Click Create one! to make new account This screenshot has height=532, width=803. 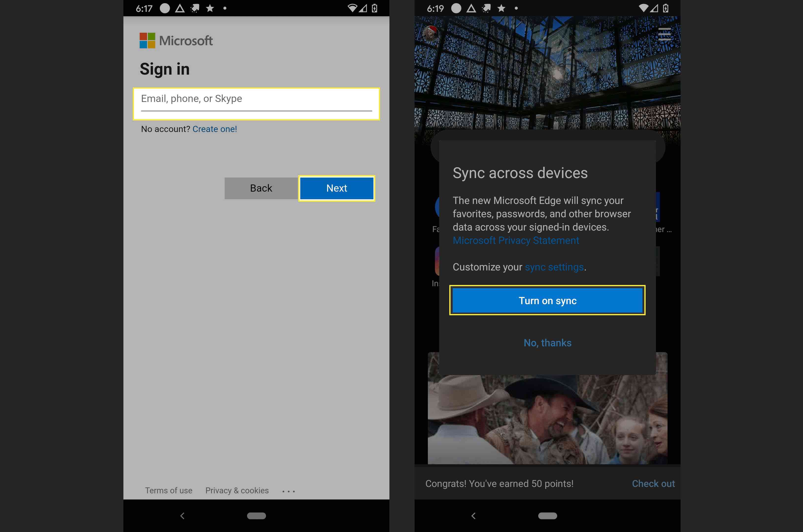point(215,129)
